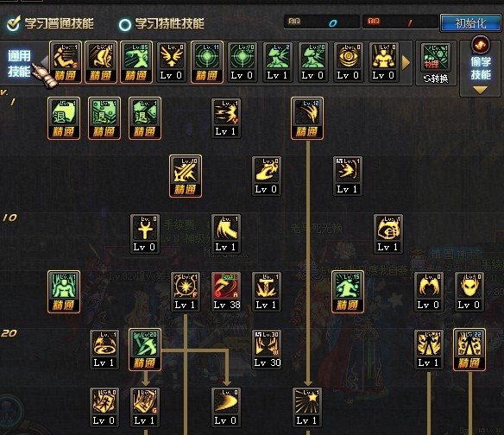
Task: Click the 初始化 reset button
Action: coord(470,23)
